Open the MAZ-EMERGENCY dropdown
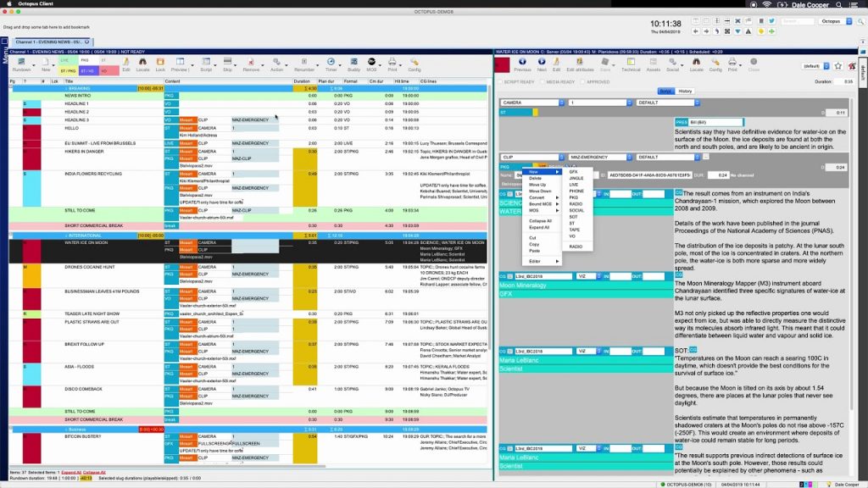 pyautogui.click(x=629, y=157)
